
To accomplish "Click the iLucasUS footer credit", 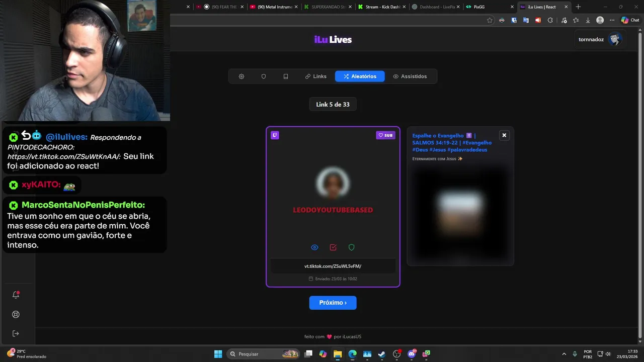I will point(351,336).
